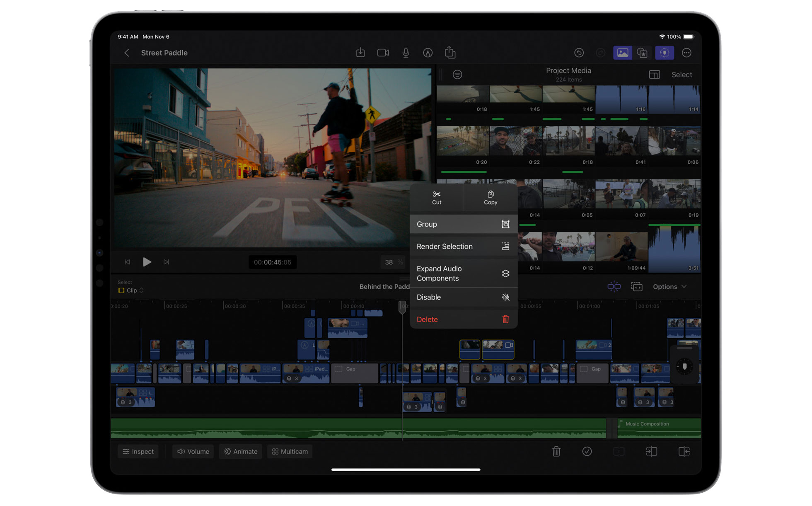
Task: Tap the share export icon
Action: [450, 52]
